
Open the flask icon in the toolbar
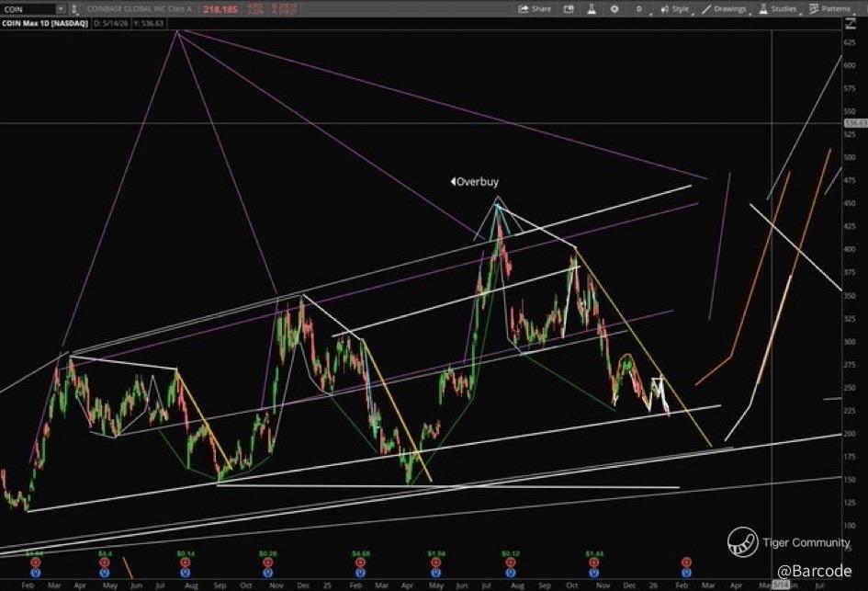click(592, 9)
